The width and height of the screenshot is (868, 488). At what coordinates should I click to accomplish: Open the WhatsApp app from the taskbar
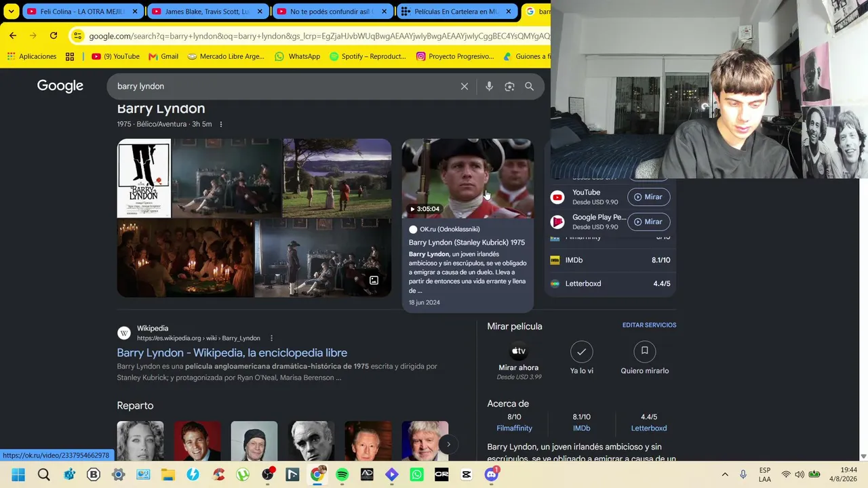[x=416, y=474]
